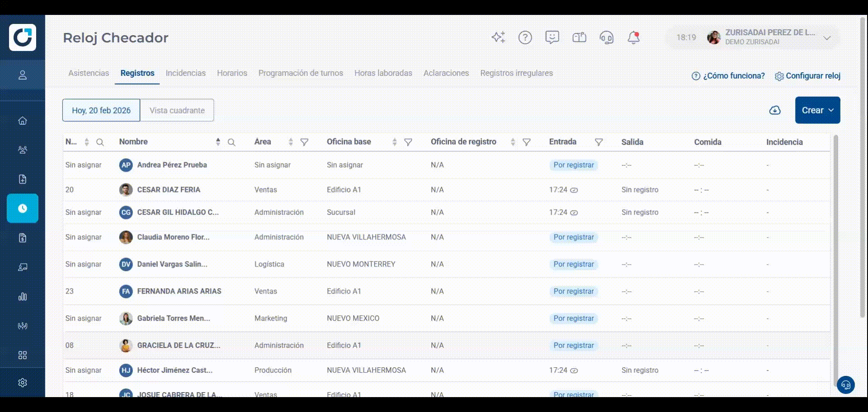Open the payroll dollar document icon
Screen dimensions: 868x412
23,238
